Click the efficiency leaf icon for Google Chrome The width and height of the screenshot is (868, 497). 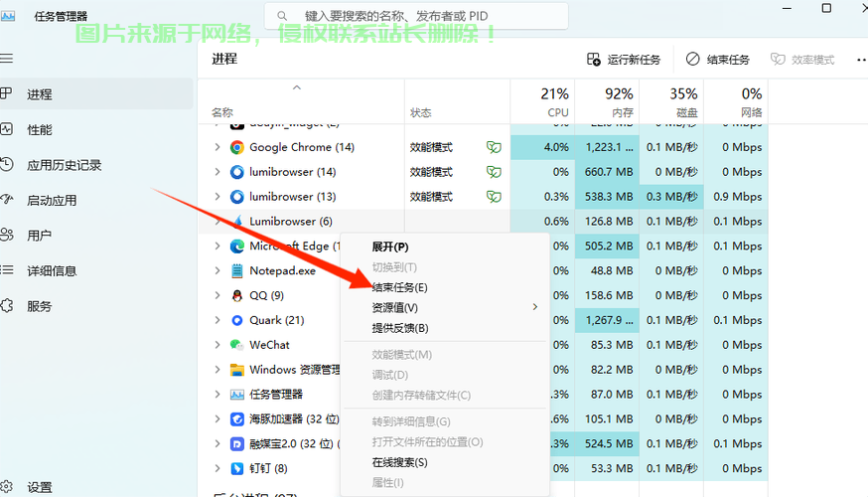[494, 147]
